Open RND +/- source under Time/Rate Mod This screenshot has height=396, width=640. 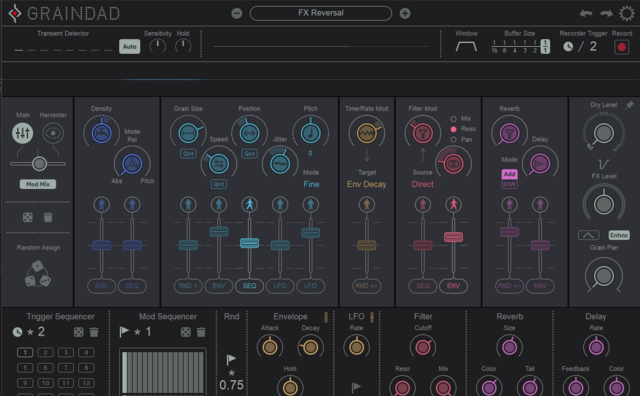pyautogui.click(x=367, y=286)
